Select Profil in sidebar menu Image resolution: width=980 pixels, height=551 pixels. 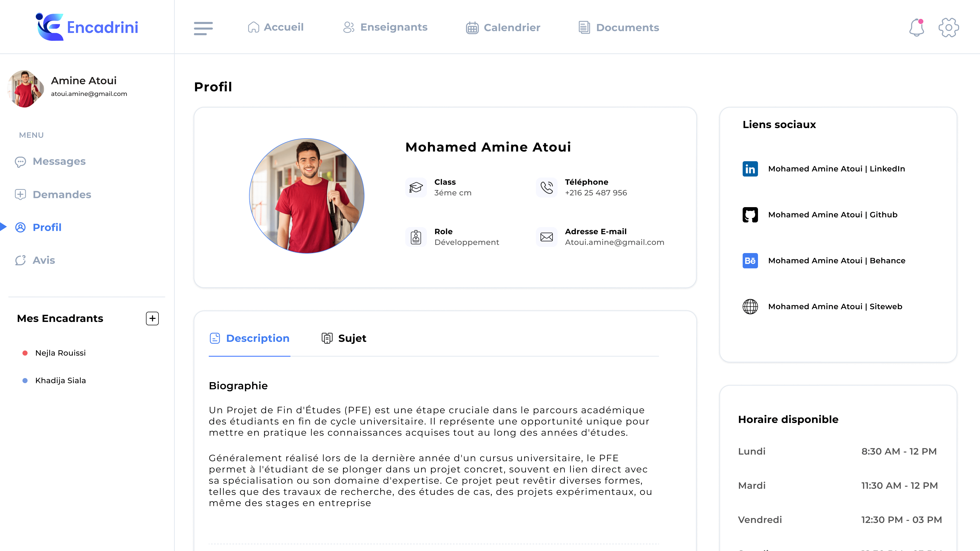point(38,227)
